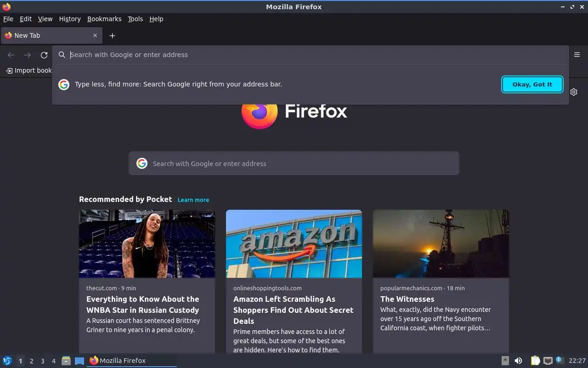Viewport: 588px width, 368px height.
Task: Open 'Everything to Know About the WNBA Star' headline
Action: [x=143, y=305]
